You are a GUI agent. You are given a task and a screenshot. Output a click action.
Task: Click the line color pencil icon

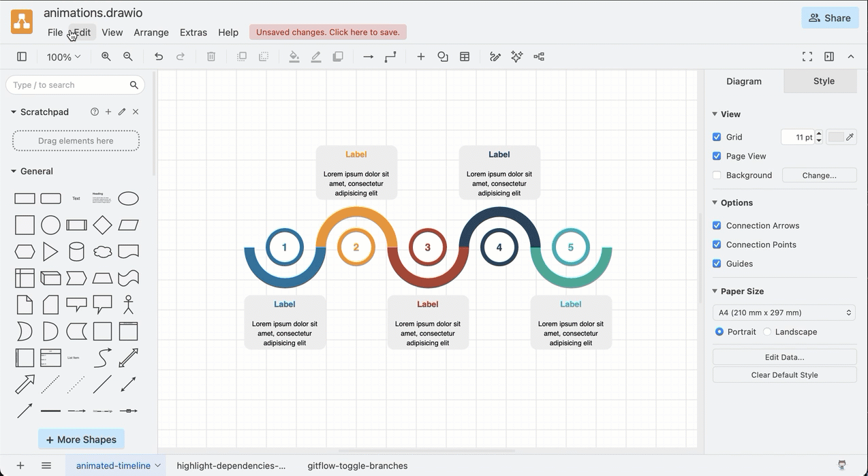(x=316, y=57)
